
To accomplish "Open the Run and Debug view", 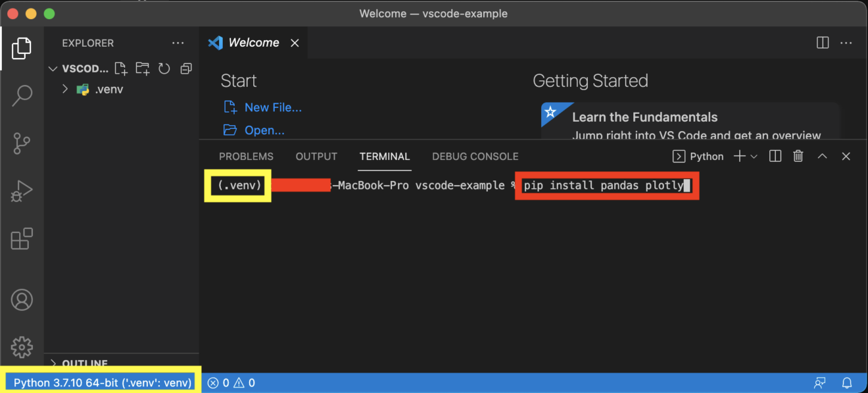I will coord(22,191).
